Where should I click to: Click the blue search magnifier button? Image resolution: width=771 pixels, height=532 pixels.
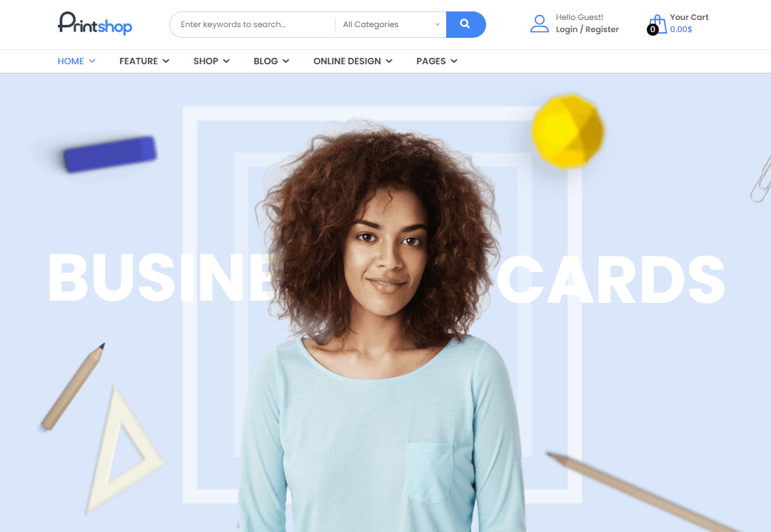465,24
